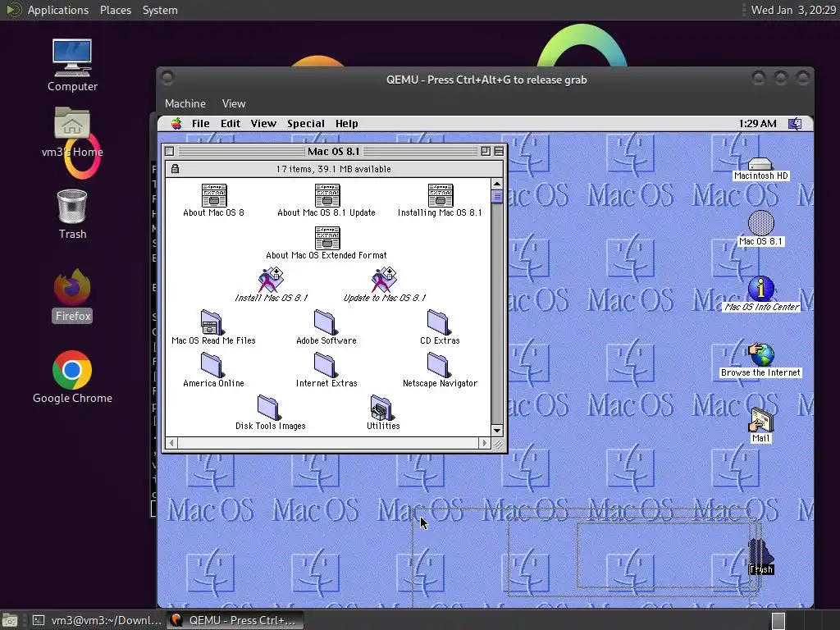Switch to the vm3@vm3 terminal taskbar button
This screenshot has width=840, height=630.
click(x=97, y=620)
